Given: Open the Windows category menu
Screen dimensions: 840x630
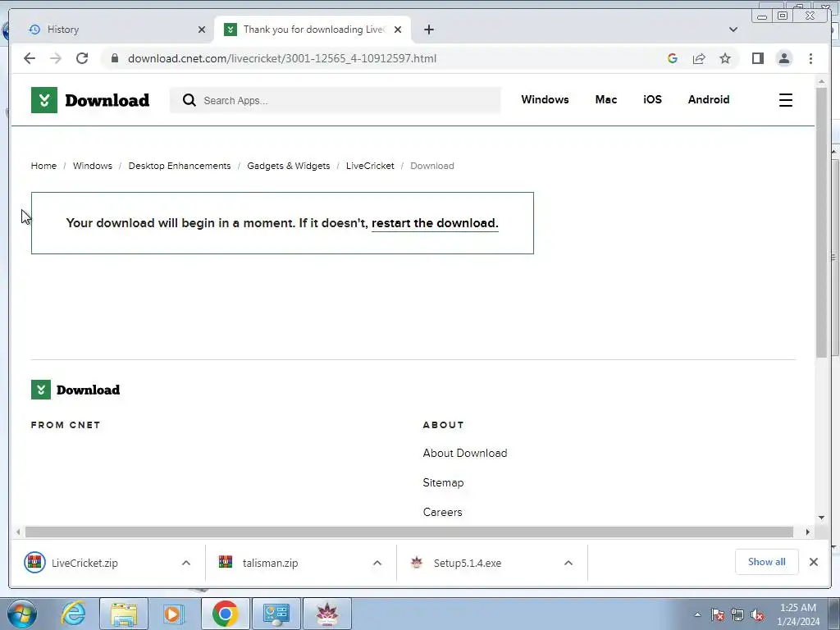Looking at the screenshot, I should [545, 99].
